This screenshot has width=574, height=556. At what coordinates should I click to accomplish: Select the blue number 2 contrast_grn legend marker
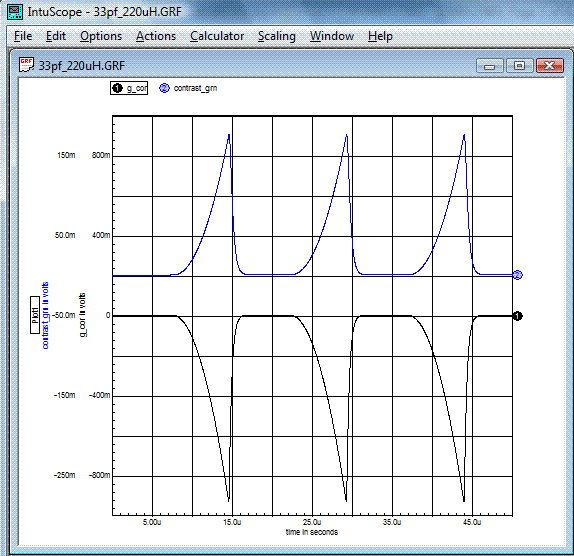point(164,88)
